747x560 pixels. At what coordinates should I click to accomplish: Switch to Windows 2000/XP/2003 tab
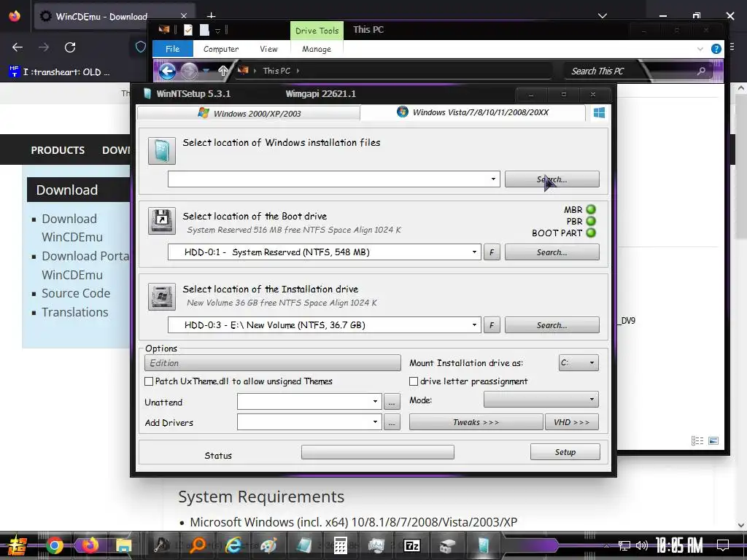pyautogui.click(x=249, y=113)
